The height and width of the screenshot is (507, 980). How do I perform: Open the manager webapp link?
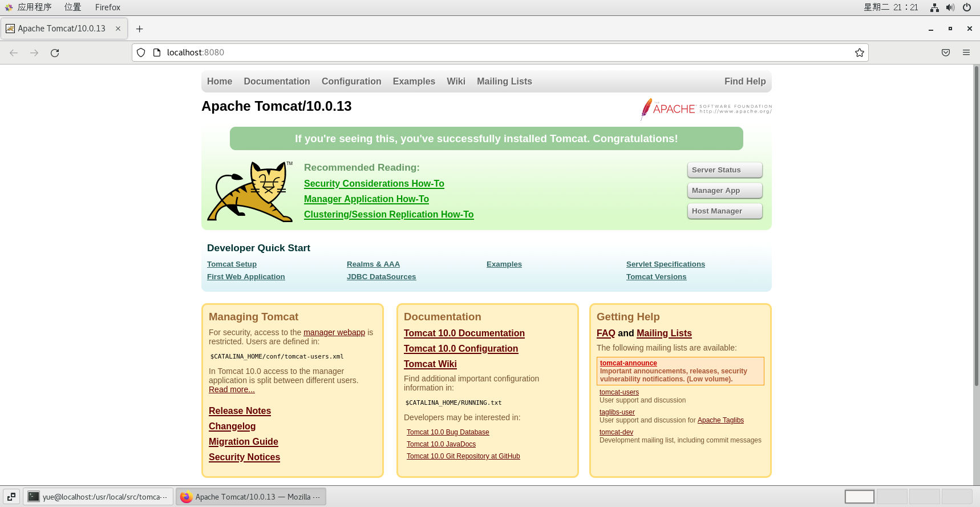coord(334,332)
